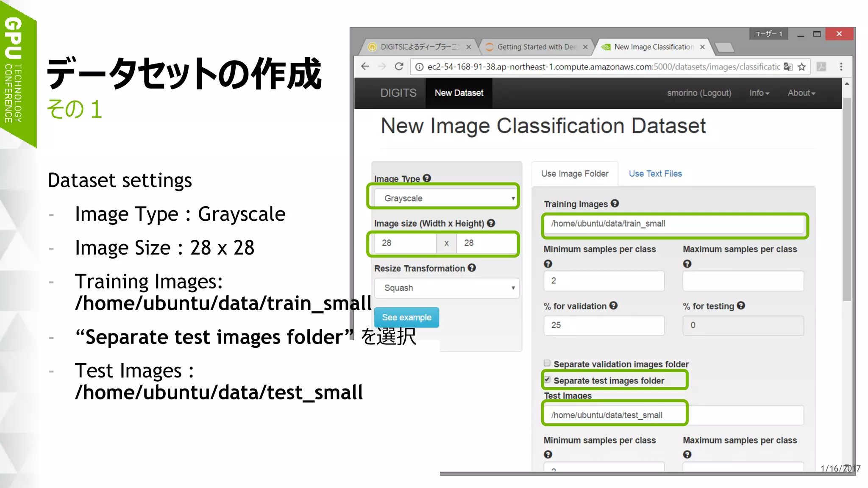The width and height of the screenshot is (868, 488).
Task: Click the DIGITS brand link
Action: [398, 93]
